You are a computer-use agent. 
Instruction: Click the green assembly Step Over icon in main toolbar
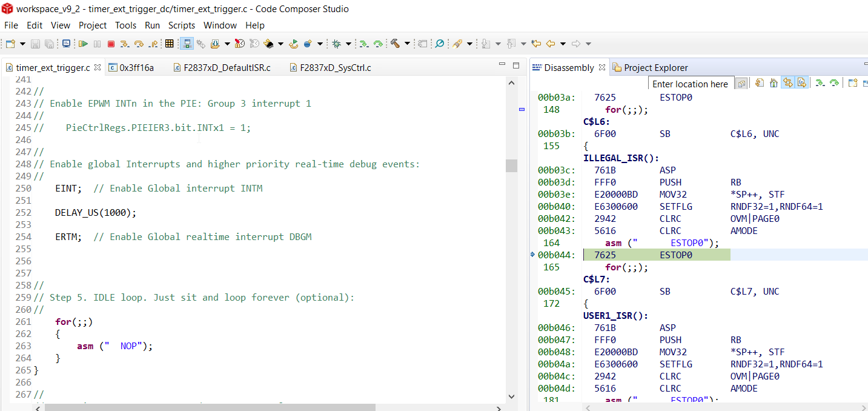(x=379, y=44)
